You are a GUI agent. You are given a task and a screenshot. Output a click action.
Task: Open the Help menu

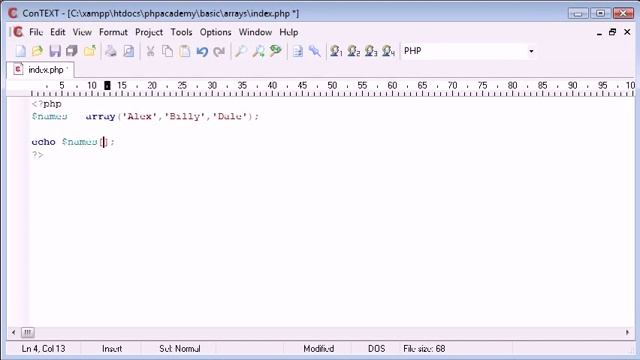pyautogui.click(x=289, y=32)
